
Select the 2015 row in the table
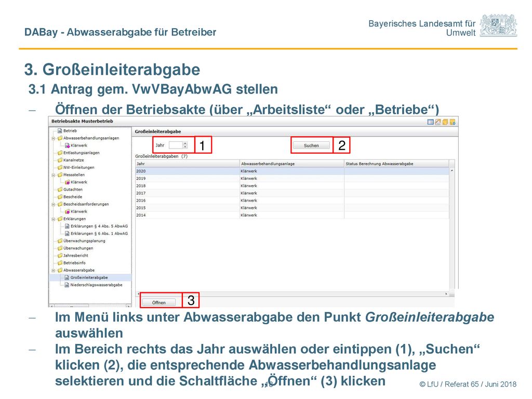(292, 208)
